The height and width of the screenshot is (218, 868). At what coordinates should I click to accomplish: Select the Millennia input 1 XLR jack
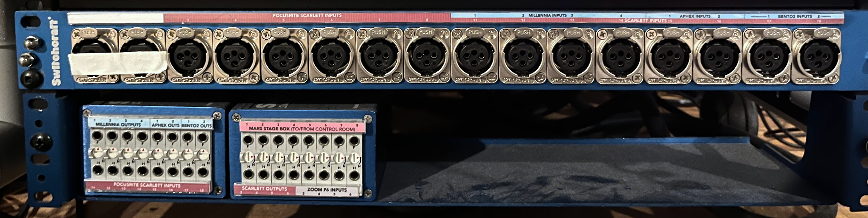(x=475, y=55)
